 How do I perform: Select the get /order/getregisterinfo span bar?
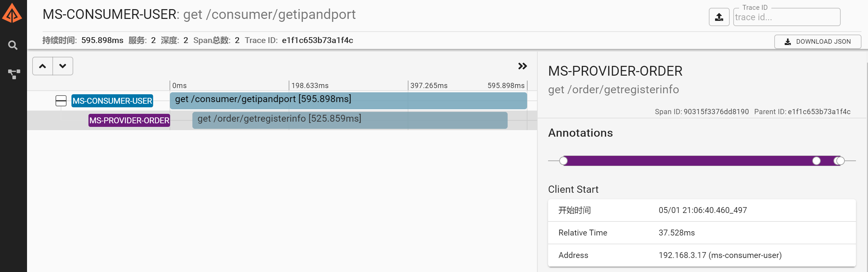[x=350, y=120]
